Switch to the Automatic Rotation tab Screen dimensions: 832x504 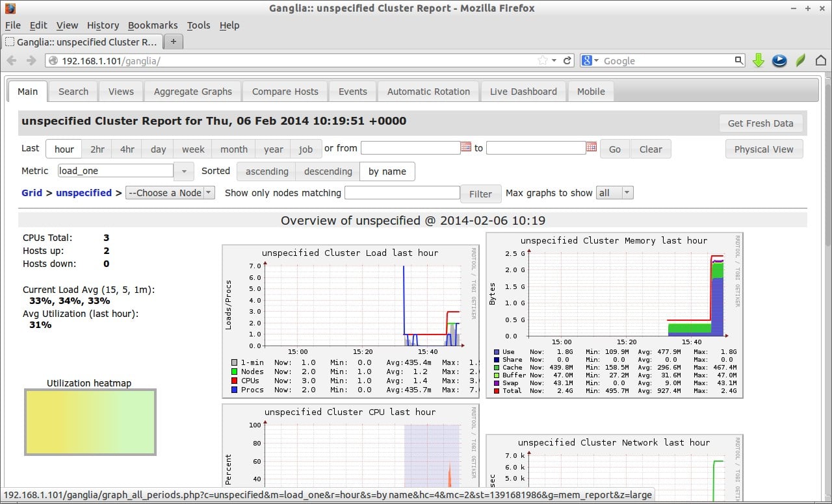point(428,92)
